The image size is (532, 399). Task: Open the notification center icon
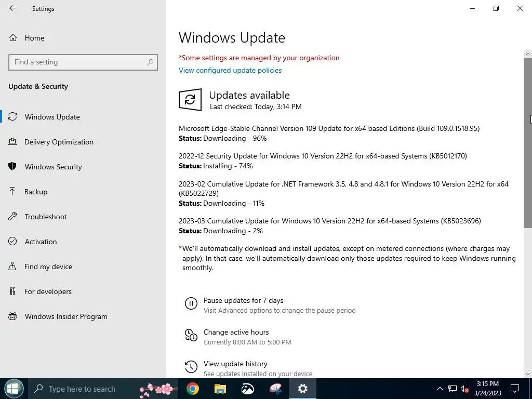click(515, 389)
